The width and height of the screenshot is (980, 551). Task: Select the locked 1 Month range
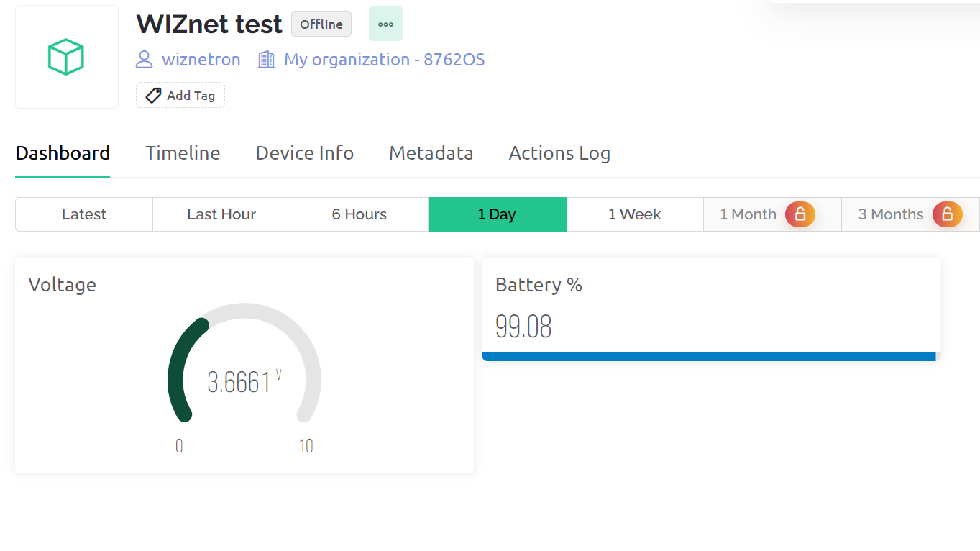[x=772, y=214]
